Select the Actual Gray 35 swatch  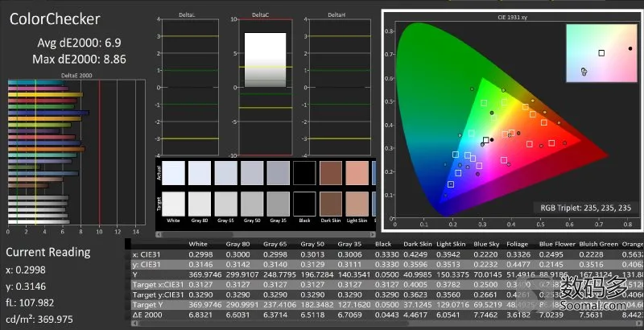coord(279,173)
